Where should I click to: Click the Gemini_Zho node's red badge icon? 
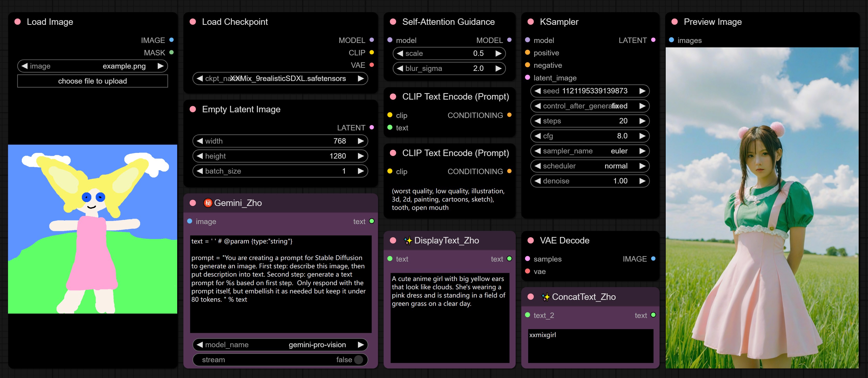[x=208, y=203]
